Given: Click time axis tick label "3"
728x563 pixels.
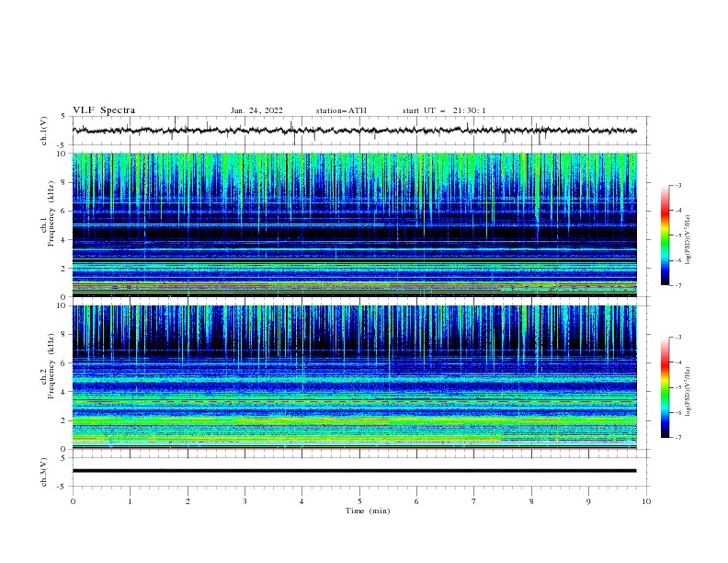Looking at the screenshot, I should pyautogui.click(x=245, y=501).
